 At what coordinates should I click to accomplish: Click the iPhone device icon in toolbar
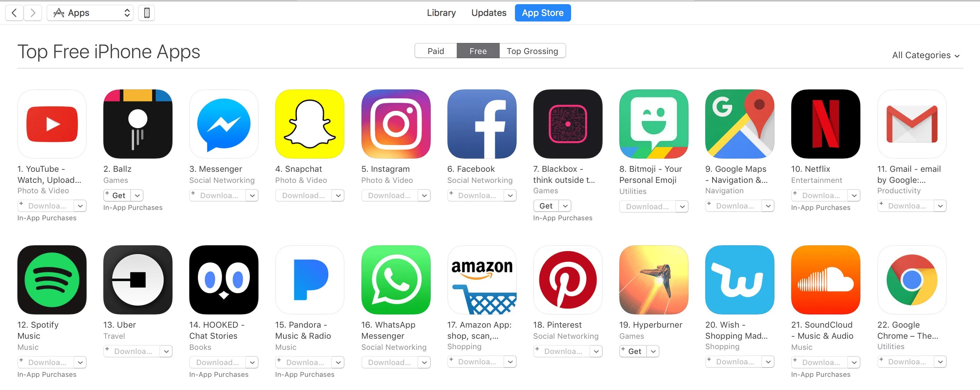click(147, 13)
